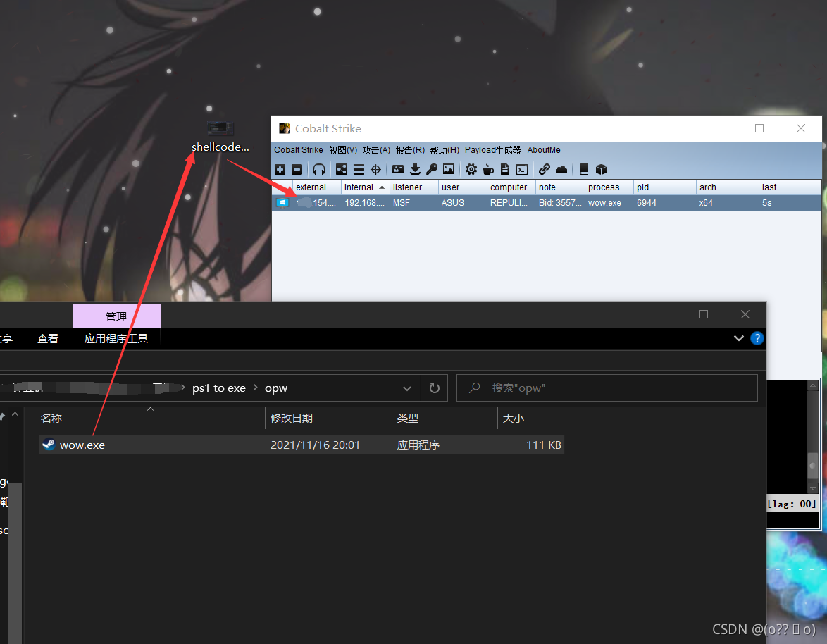Open screenshots picture icon in toolbar

(x=449, y=169)
